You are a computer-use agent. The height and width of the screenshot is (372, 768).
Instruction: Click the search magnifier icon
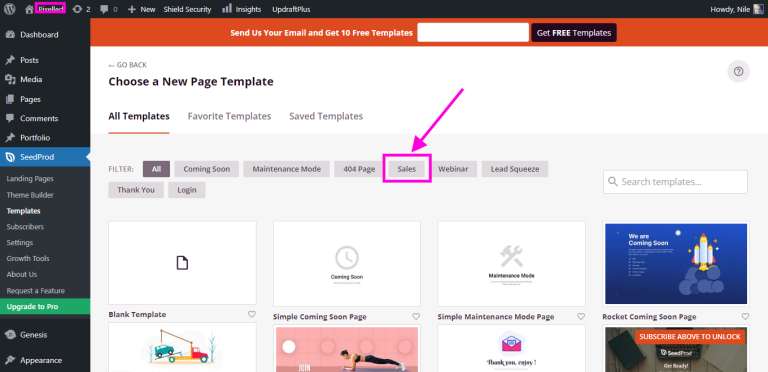[x=612, y=182]
